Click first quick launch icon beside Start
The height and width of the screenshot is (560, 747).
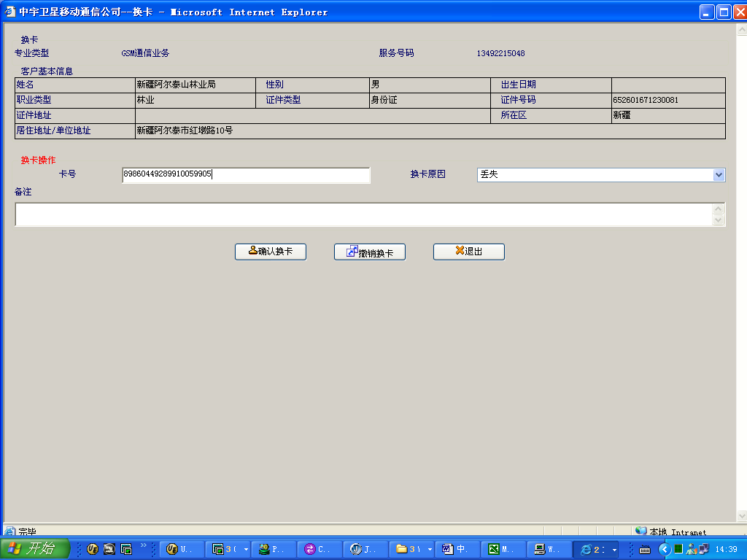click(92, 549)
